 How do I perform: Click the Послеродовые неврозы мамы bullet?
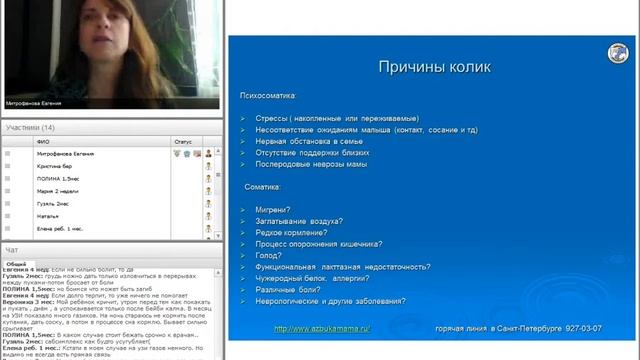coord(311,164)
